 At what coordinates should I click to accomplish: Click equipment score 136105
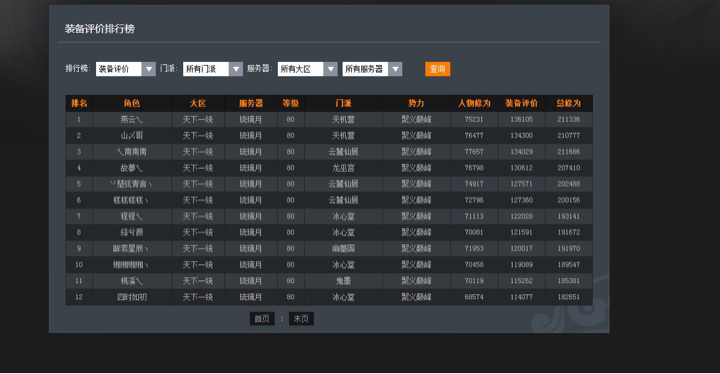point(521,119)
